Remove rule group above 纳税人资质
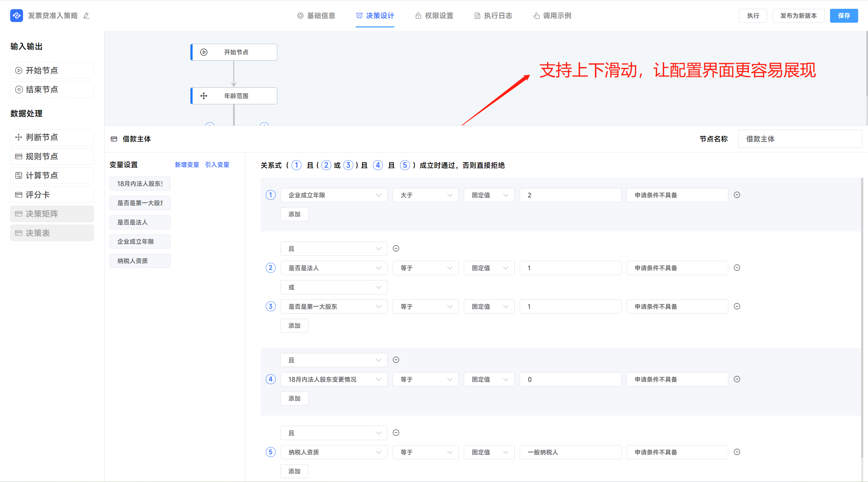This screenshot has width=868, height=482. click(x=396, y=433)
